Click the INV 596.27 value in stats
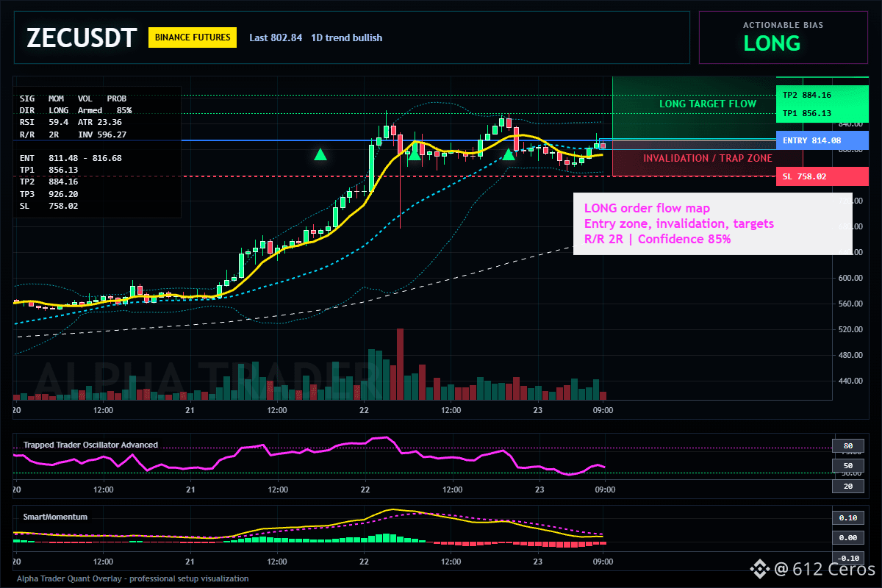The width and height of the screenshot is (882, 588). coord(102,135)
